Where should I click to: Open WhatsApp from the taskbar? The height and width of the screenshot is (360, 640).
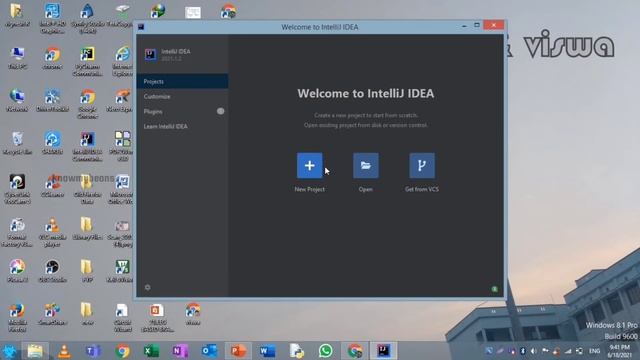(326, 351)
